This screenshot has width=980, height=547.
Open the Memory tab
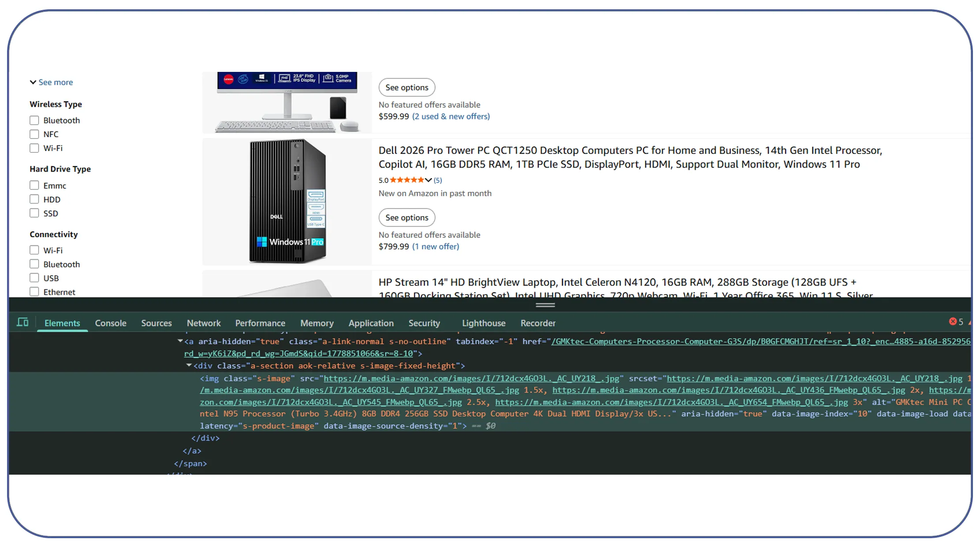pos(317,323)
